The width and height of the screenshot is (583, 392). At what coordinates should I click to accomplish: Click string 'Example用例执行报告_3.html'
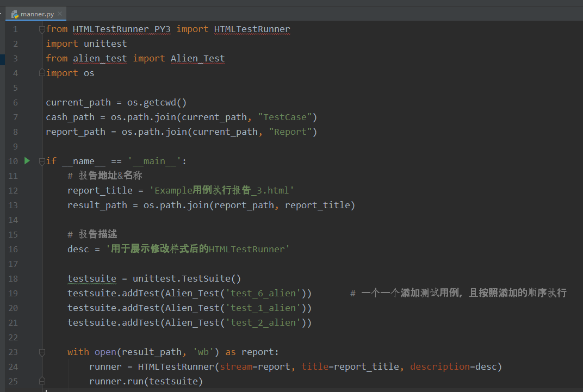(x=222, y=191)
